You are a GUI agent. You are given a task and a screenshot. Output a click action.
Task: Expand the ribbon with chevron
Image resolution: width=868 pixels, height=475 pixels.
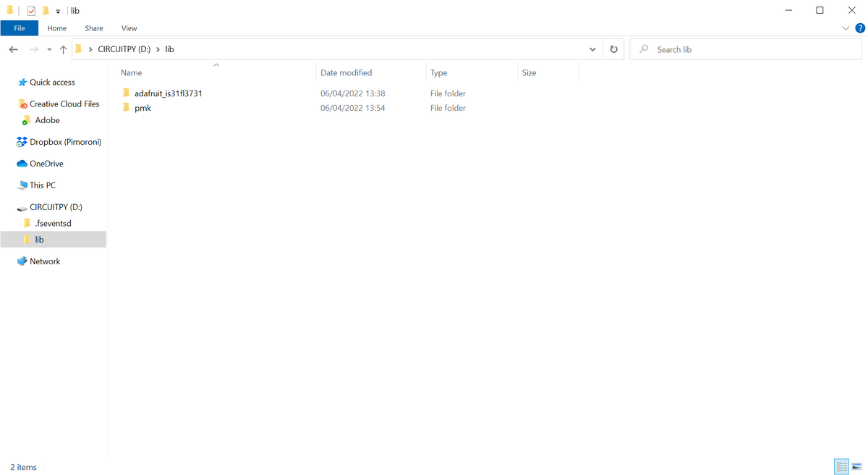(846, 28)
